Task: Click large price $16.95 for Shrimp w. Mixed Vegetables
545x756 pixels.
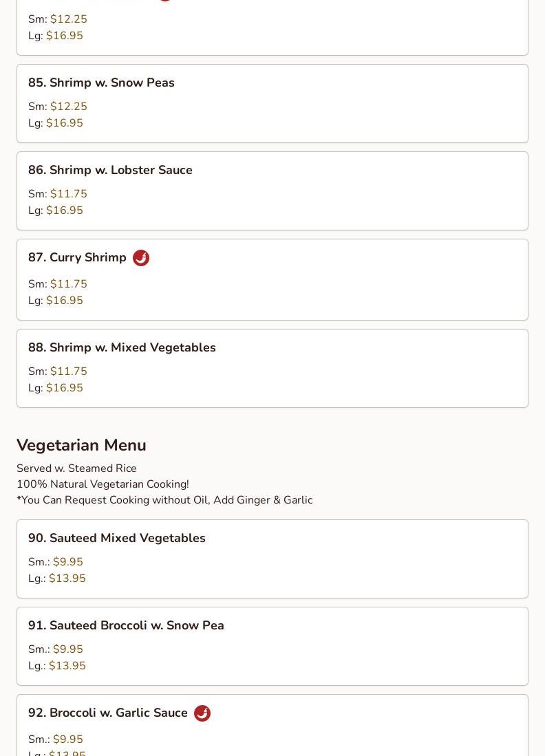Action: [65, 388]
